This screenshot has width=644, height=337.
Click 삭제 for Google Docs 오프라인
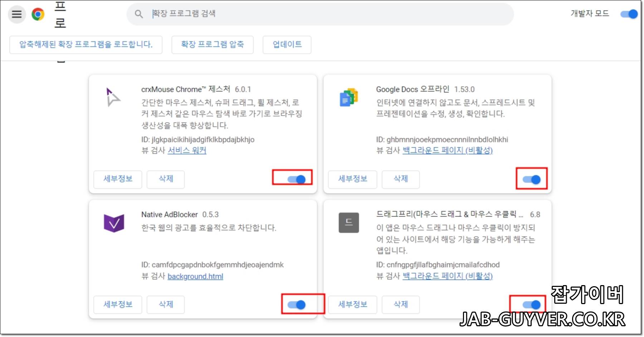click(x=401, y=179)
